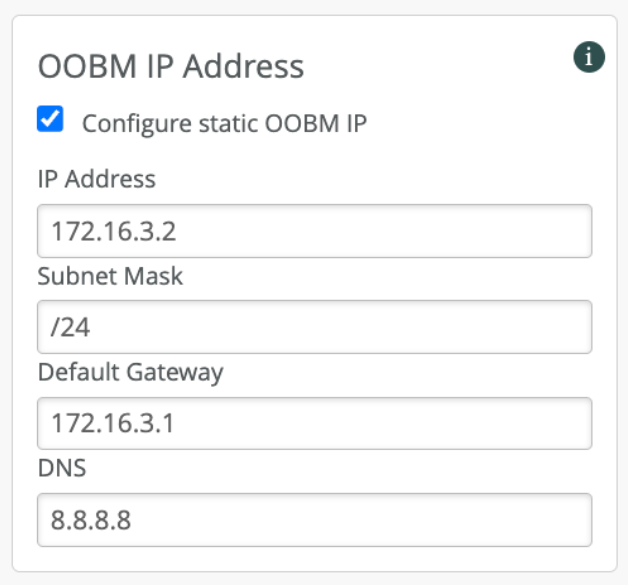Viewport: 628px width, 585px height.
Task: Place cursor on the /24 mask value
Action: point(64,328)
